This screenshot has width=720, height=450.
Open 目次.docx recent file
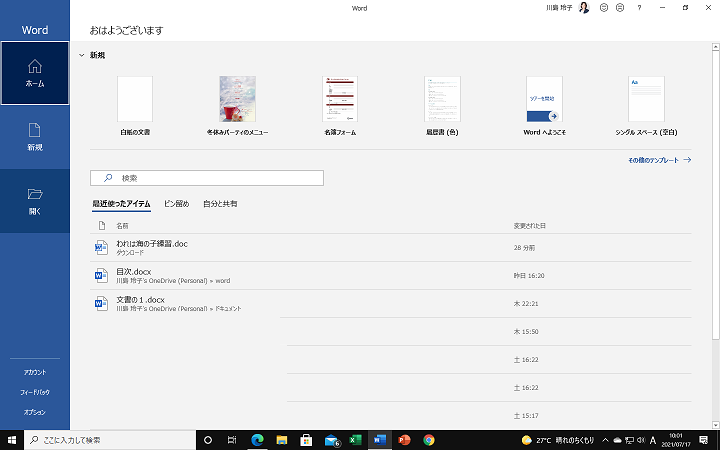point(391,276)
